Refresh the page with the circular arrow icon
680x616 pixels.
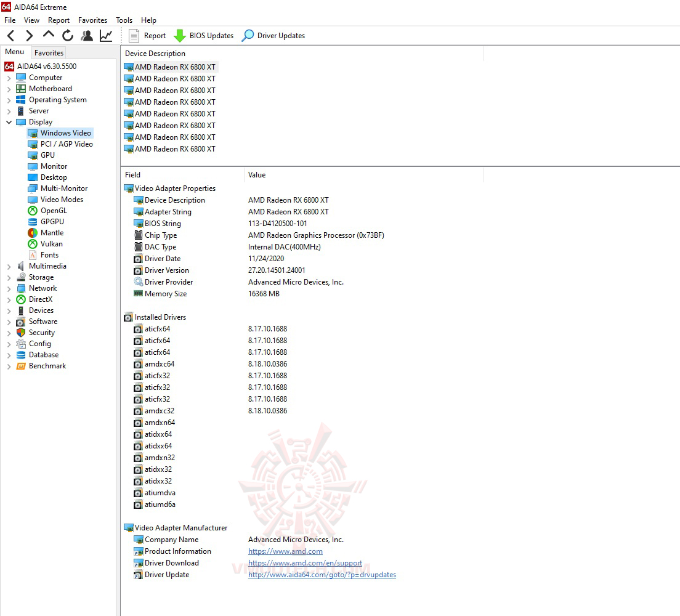[x=68, y=36]
